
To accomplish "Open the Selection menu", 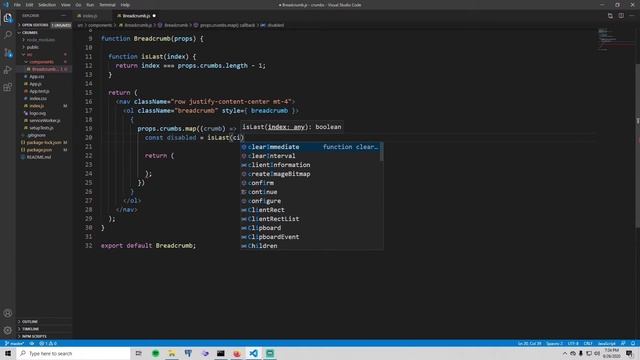I will point(47,5).
